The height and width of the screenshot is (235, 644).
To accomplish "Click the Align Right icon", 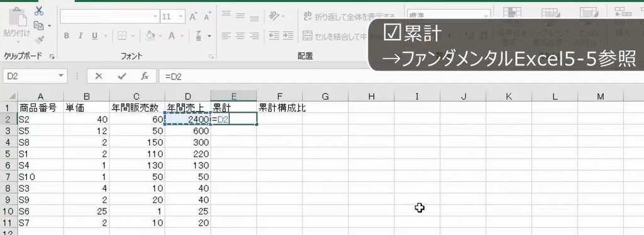I will point(255,36).
